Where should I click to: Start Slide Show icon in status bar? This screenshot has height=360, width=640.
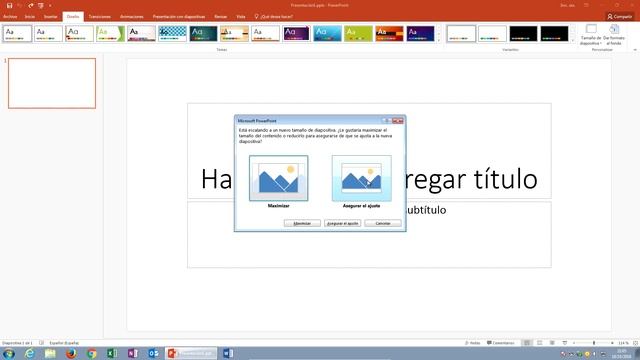click(564, 343)
